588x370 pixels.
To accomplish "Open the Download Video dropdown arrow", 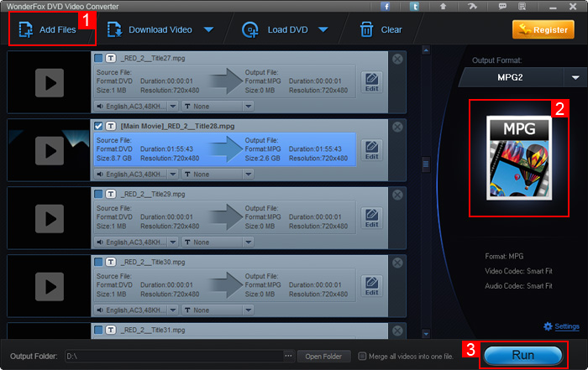I will pos(208,30).
